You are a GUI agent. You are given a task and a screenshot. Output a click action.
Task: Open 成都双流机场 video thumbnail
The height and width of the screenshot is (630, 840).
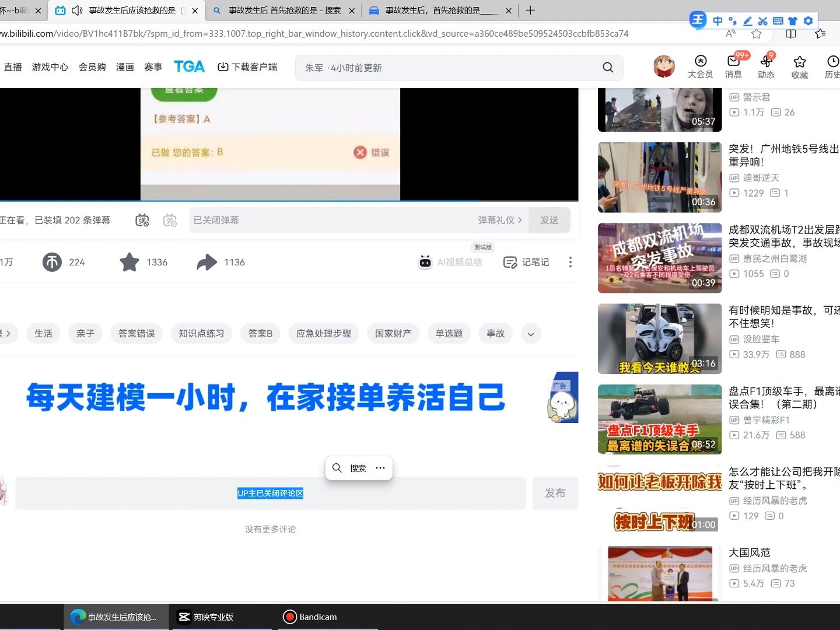pos(660,258)
